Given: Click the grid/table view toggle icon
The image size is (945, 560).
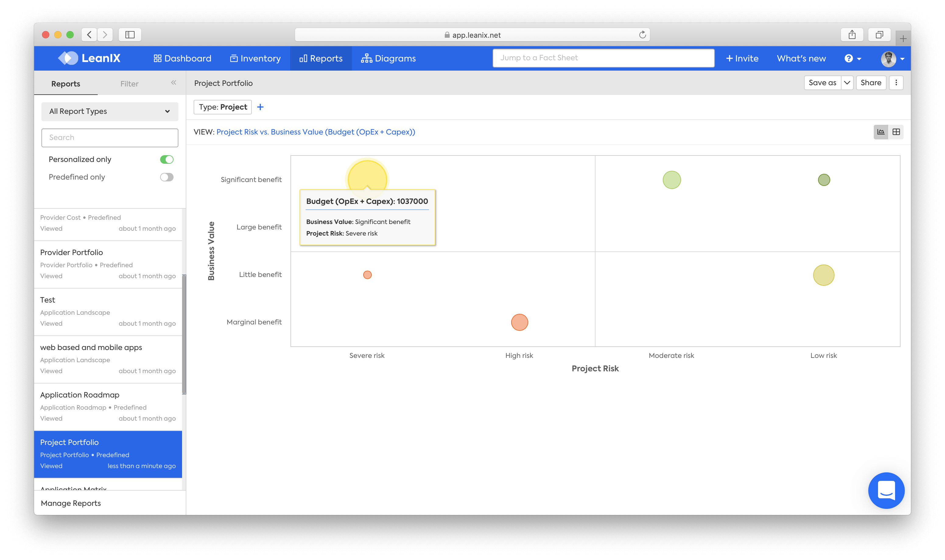Looking at the screenshot, I should [x=896, y=132].
